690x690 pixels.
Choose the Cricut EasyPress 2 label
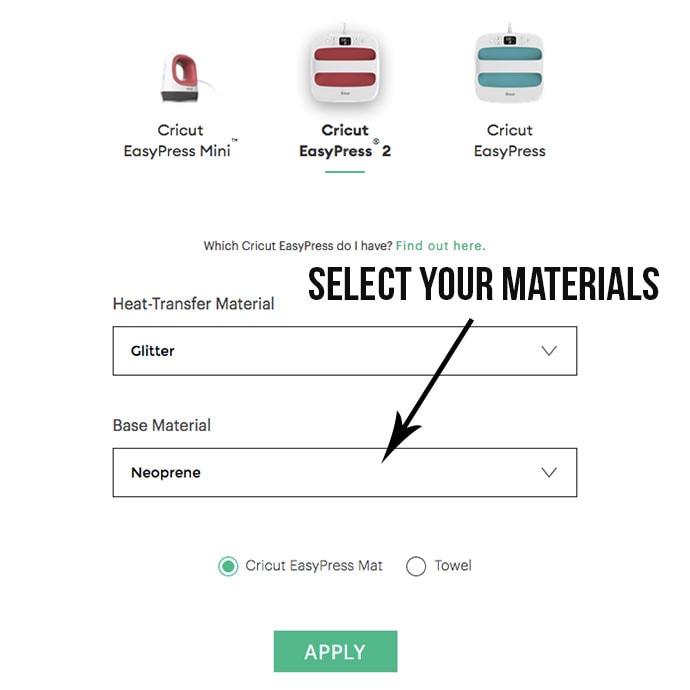point(345,140)
